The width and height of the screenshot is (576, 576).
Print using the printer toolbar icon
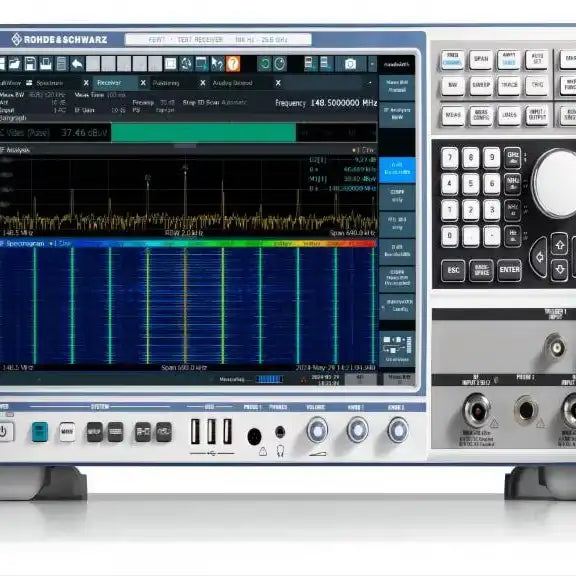click(x=46, y=64)
